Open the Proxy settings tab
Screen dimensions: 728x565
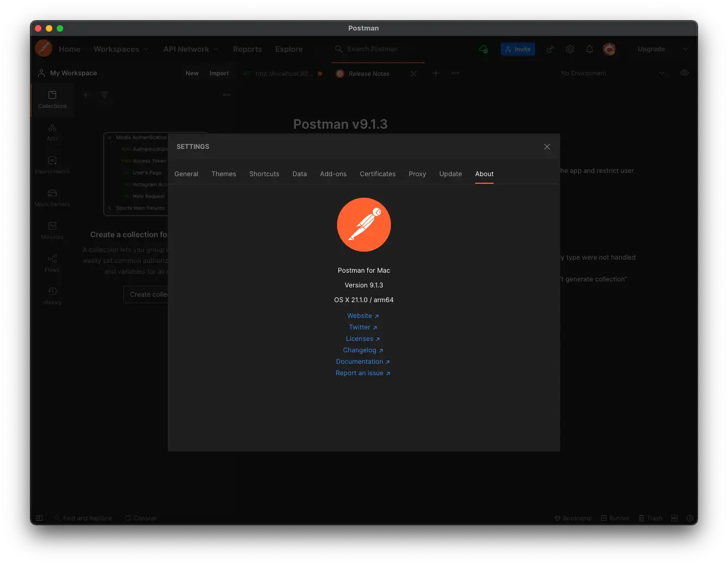tap(417, 174)
